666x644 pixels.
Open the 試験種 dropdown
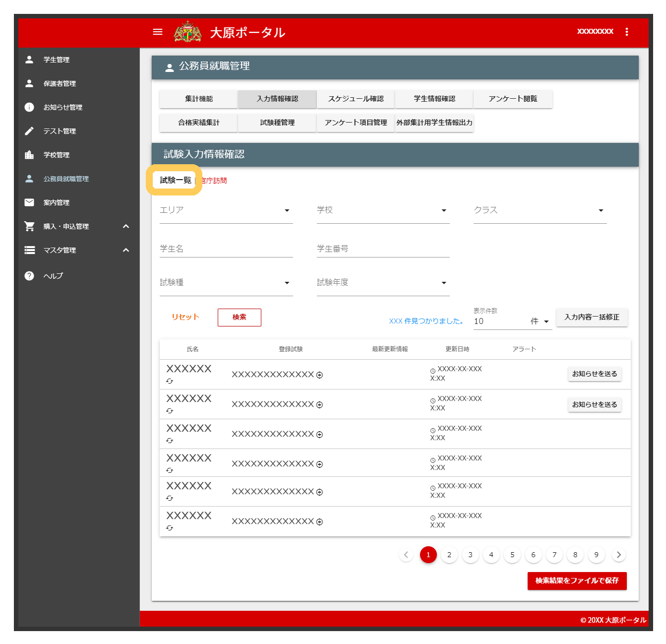tap(226, 283)
